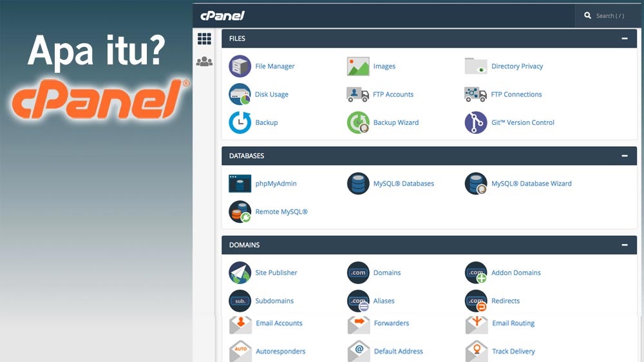Click the Default Address icon
Viewport: 644px width, 362px height.
pyautogui.click(x=359, y=351)
